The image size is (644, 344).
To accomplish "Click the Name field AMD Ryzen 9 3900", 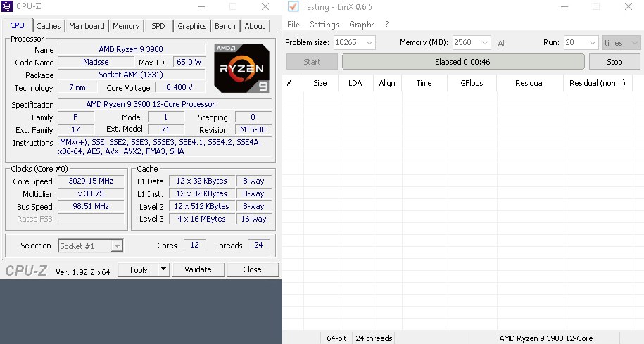I will [x=131, y=49].
